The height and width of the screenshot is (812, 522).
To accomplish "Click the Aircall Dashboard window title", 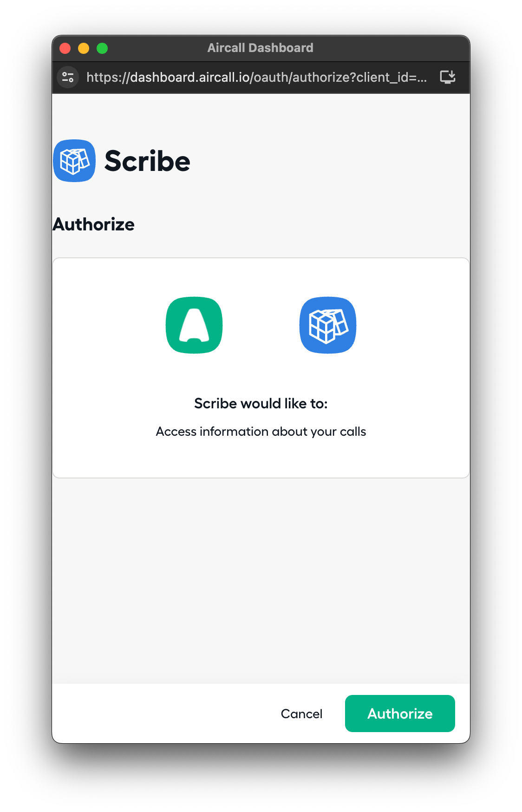I will coord(261,48).
